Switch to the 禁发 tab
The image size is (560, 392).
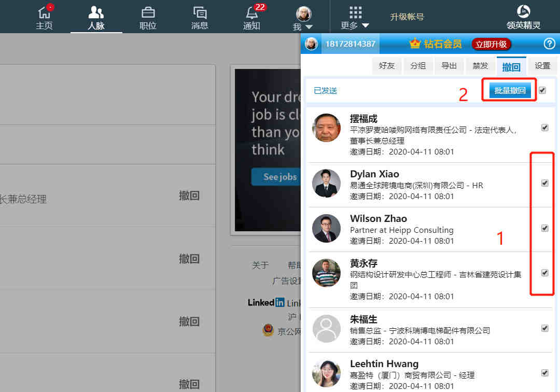[480, 66]
